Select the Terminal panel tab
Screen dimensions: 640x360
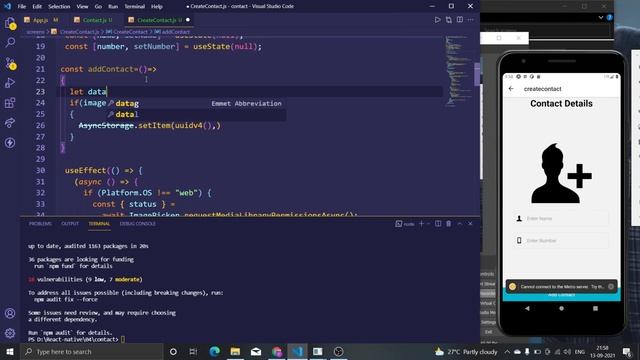[99, 224]
